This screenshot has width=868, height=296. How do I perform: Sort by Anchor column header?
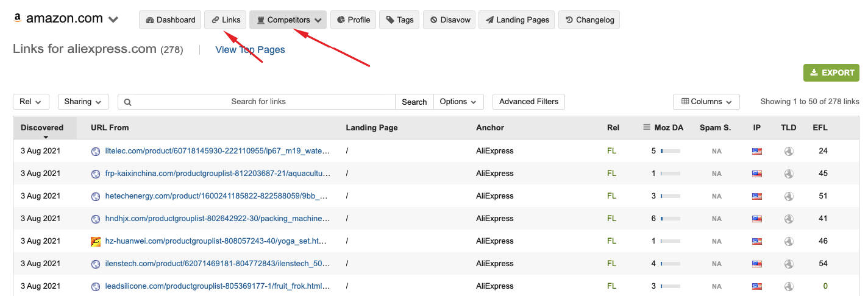point(490,127)
